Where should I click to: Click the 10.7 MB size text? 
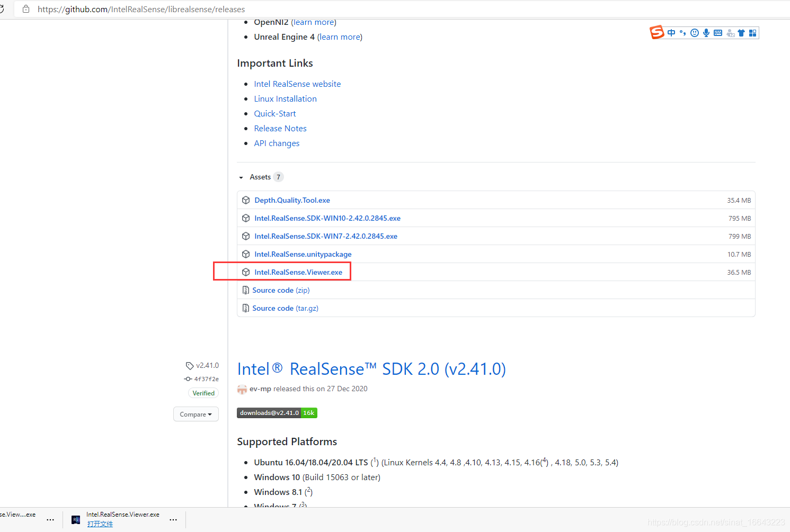point(739,255)
